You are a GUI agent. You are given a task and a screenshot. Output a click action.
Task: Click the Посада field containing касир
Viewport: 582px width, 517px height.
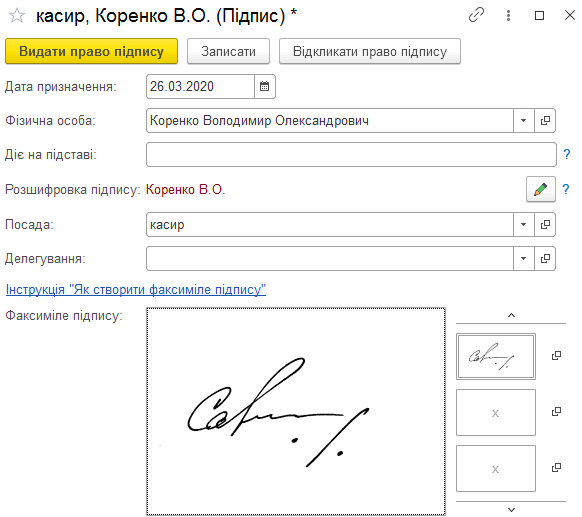coord(330,225)
